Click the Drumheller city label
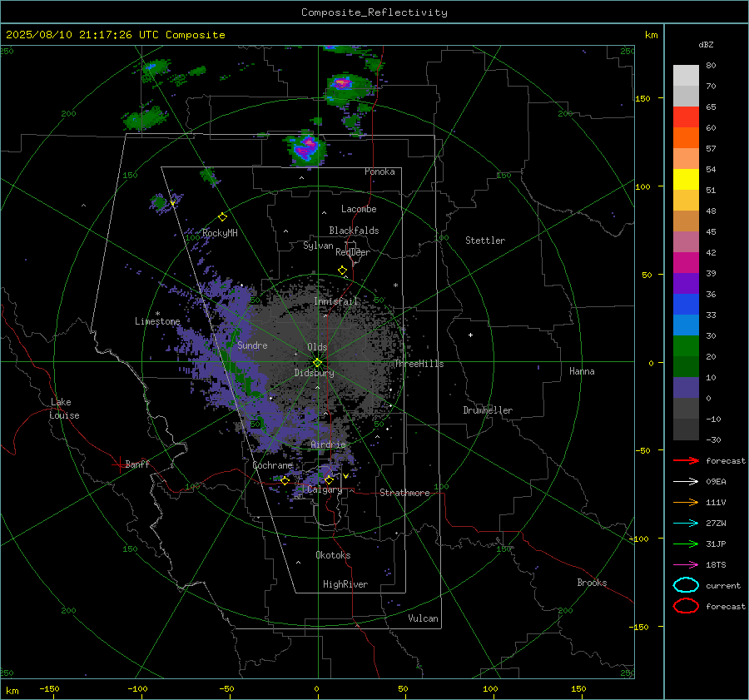The height and width of the screenshot is (700, 749). coord(488,410)
